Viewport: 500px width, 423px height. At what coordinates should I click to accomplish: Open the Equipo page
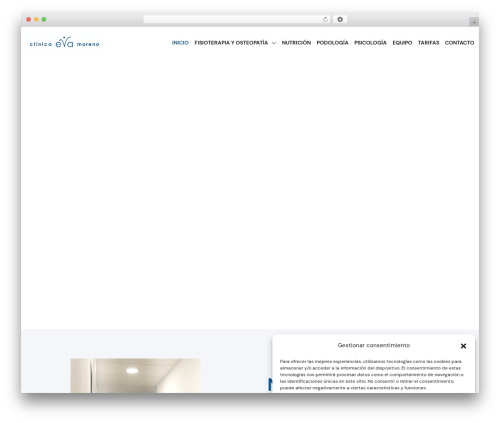402,43
